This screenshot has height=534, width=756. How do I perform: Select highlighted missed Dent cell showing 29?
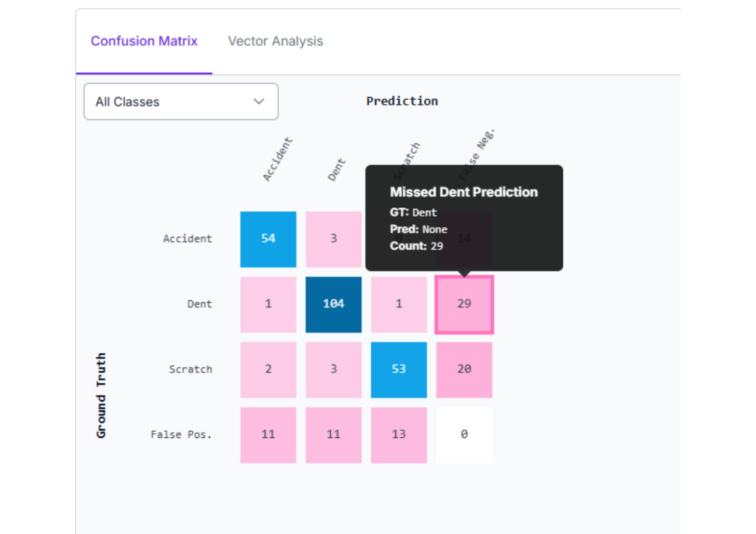coord(464,304)
